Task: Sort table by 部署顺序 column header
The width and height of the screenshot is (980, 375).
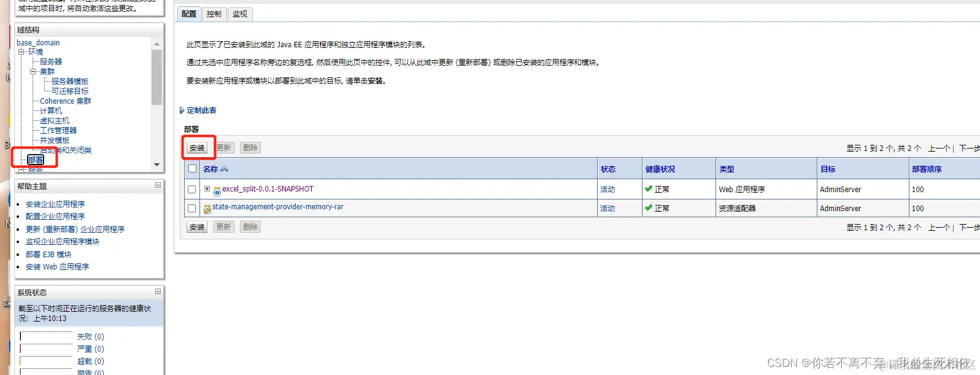Action: coord(927,169)
